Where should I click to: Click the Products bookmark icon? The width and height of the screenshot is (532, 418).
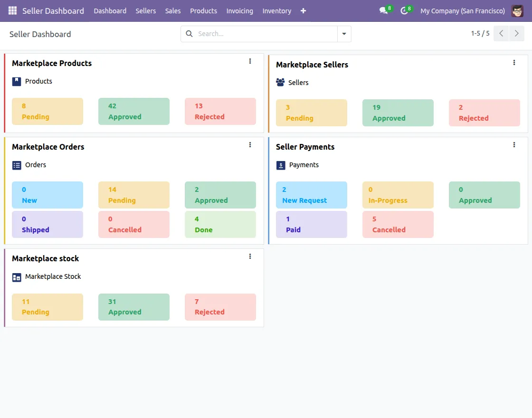coord(16,81)
